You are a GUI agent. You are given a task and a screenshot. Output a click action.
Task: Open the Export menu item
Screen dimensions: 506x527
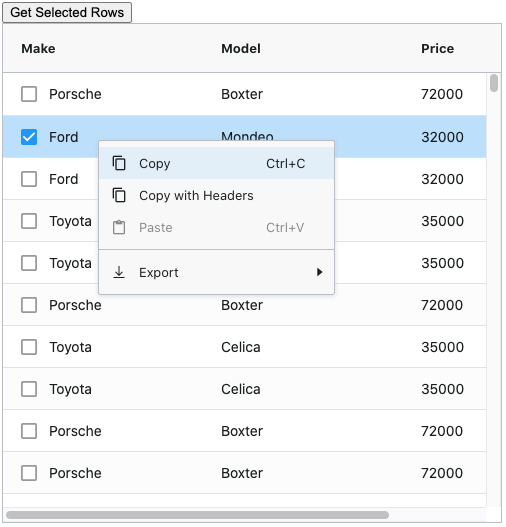tap(217, 272)
